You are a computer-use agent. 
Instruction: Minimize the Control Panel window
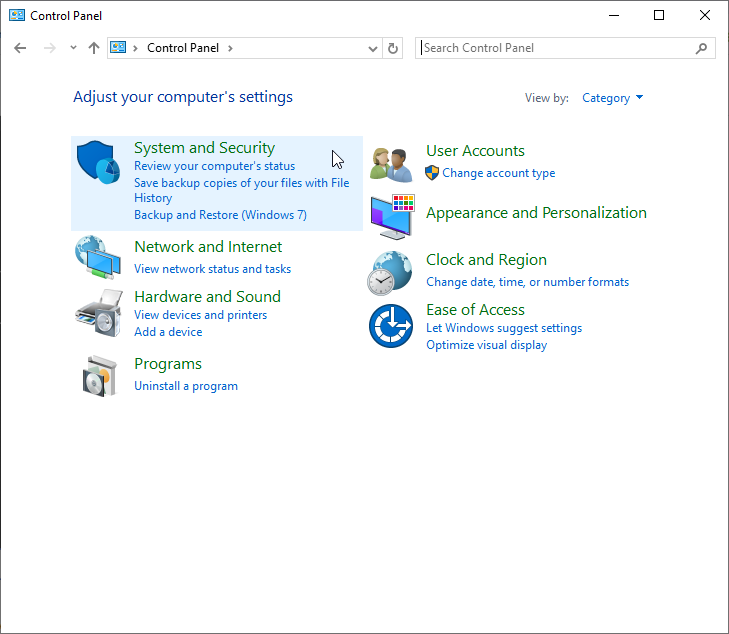(614, 15)
